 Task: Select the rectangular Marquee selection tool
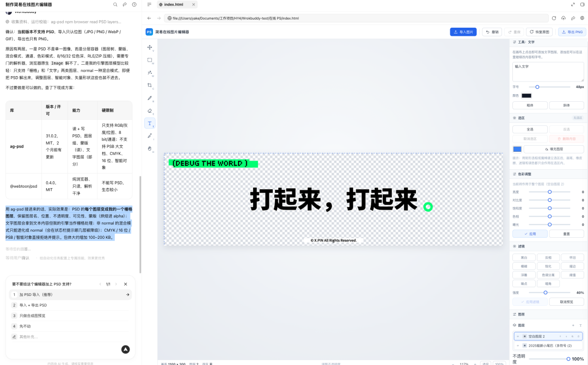point(150,60)
